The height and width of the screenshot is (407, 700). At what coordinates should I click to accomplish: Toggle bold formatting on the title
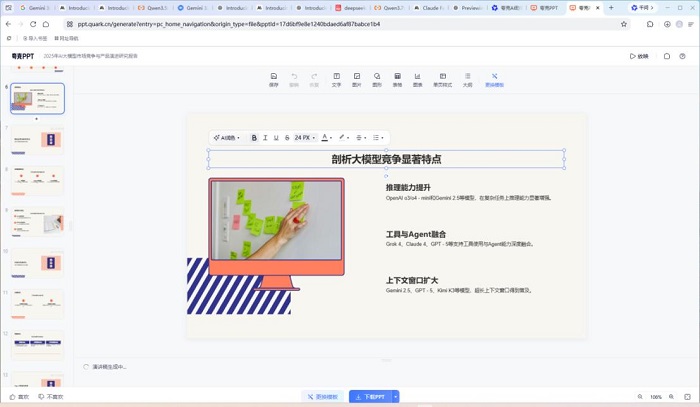254,138
